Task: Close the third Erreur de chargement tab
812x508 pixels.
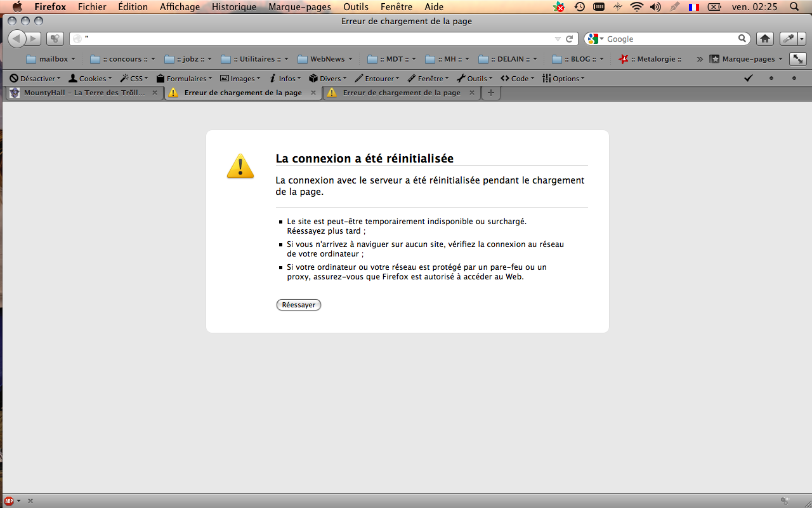Action: 471,93
